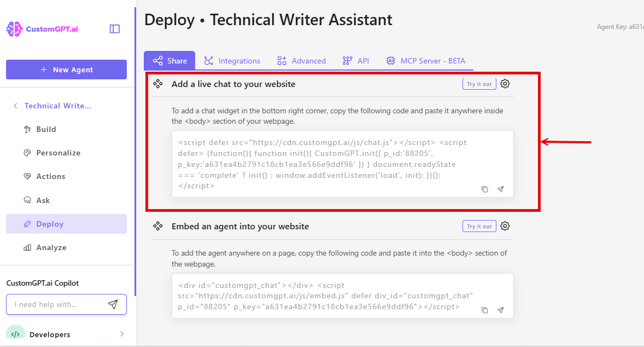Expand the Developers section arrow
This screenshot has height=347, width=644.
[x=121, y=334]
